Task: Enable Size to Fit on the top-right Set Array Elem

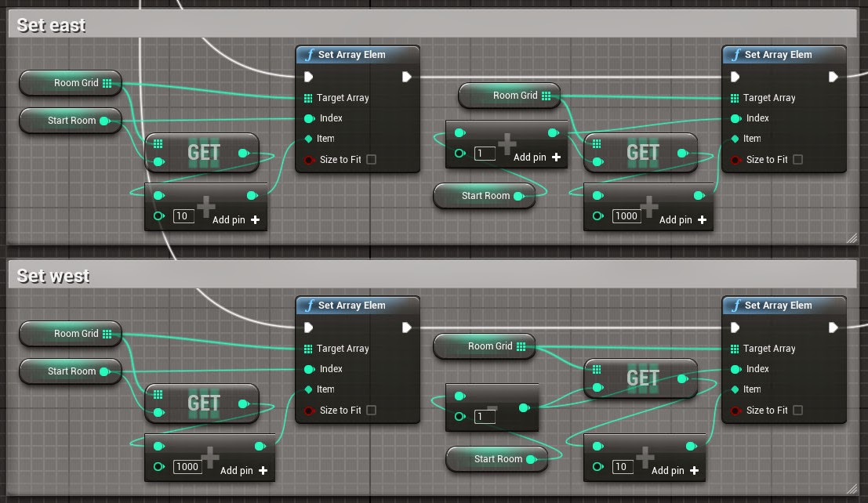Action: pyautogui.click(x=797, y=159)
